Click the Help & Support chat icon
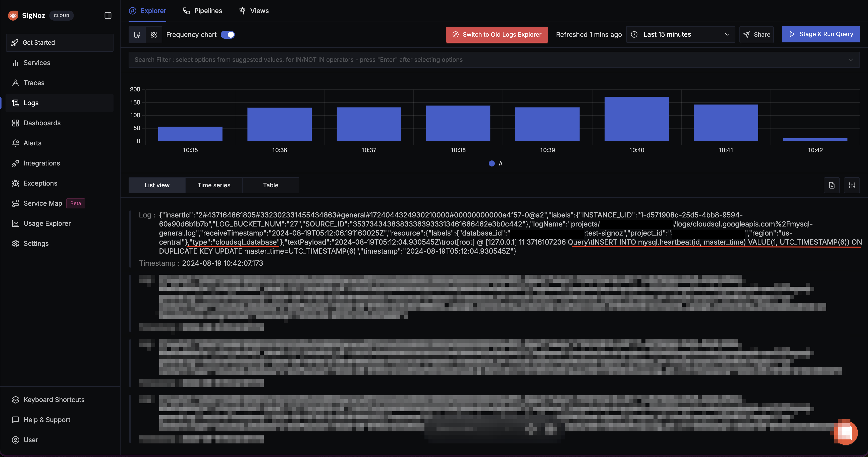The height and width of the screenshot is (457, 868). pos(16,420)
